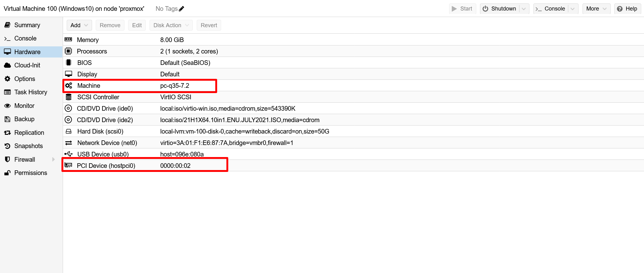The image size is (644, 273).
Task: Click the SCSI Controller database icon
Action: click(69, 97)
